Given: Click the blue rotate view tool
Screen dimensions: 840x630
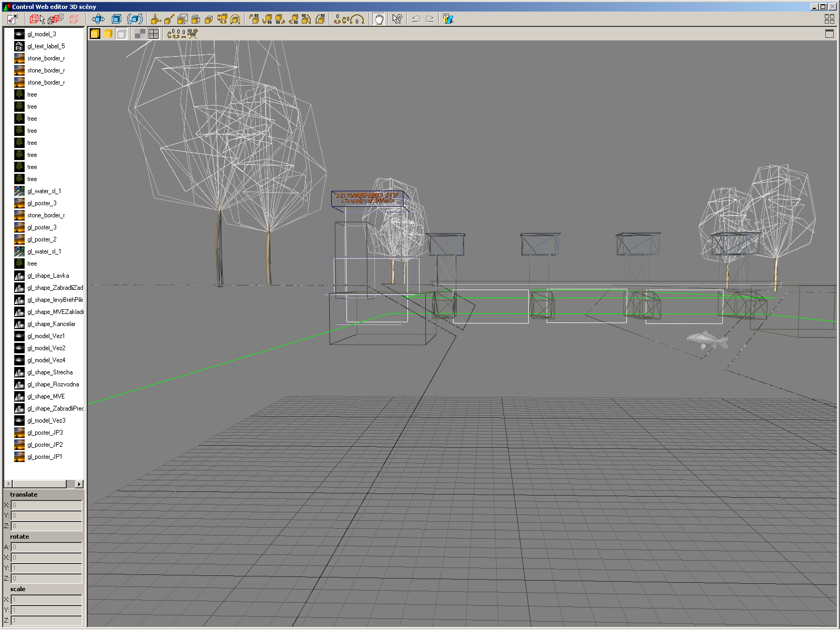Looking at the screenshot, I should [x=135, y=19].
